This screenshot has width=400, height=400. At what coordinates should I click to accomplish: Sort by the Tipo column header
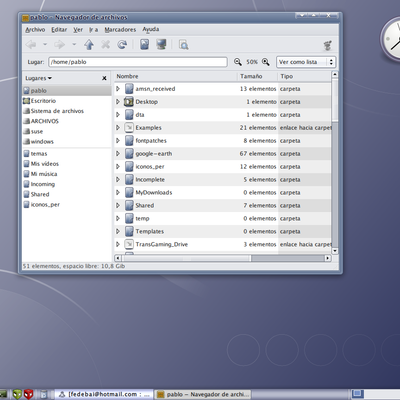coord(305,76)
